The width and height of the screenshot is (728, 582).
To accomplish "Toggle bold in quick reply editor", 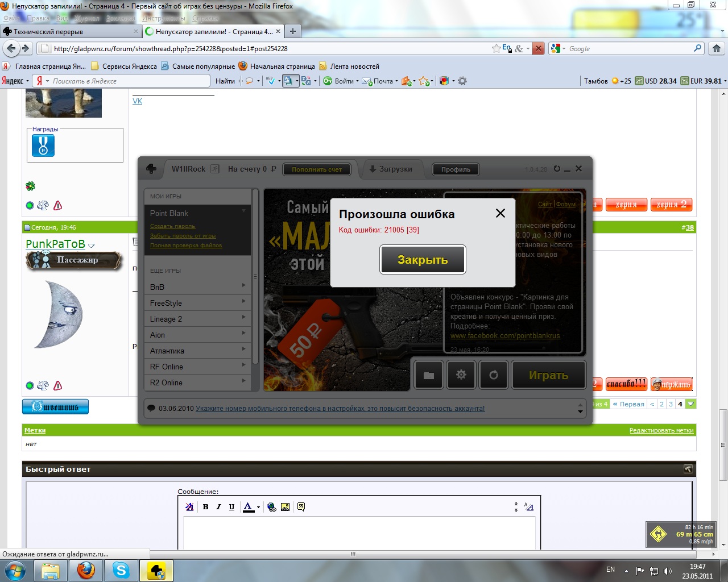I will 205,507.
